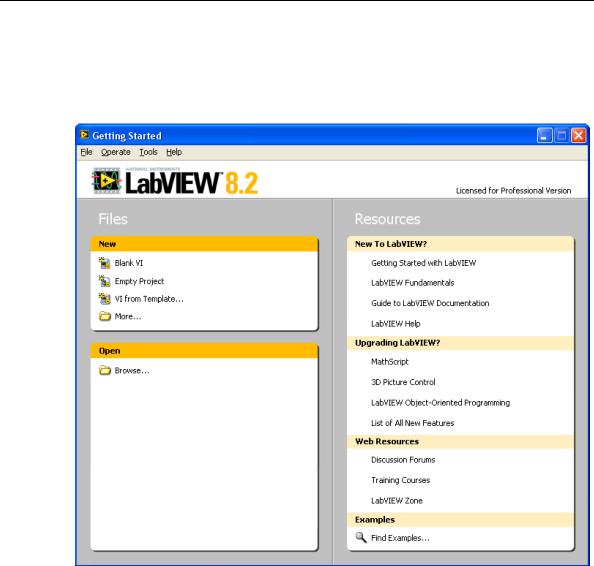The height and width of the screenshot is (566, 594).
Task: Open LabVIEW Object-Oriented Programming
Action: click(x=441, y=403)
